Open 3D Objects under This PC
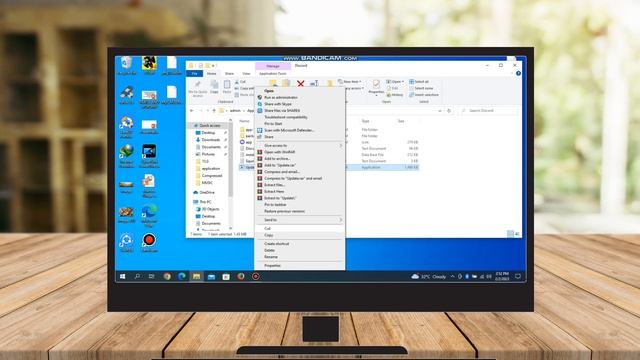 tap(211, 209)
